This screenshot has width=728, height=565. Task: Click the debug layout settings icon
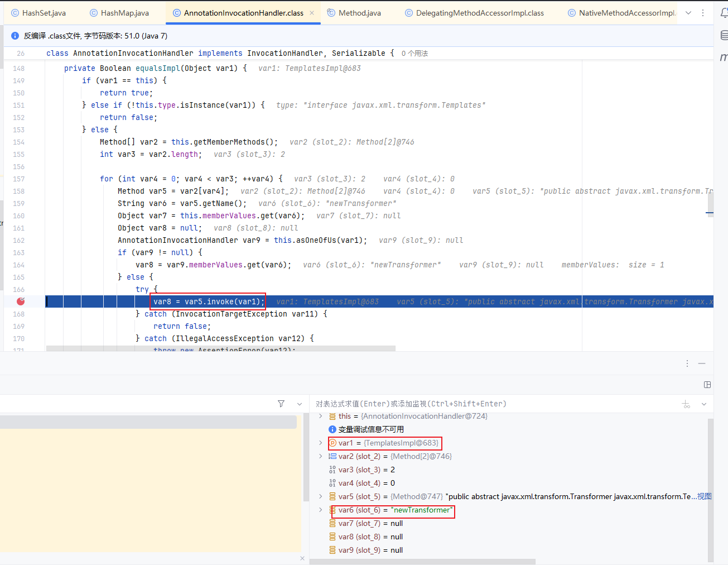tap(707, 385)
